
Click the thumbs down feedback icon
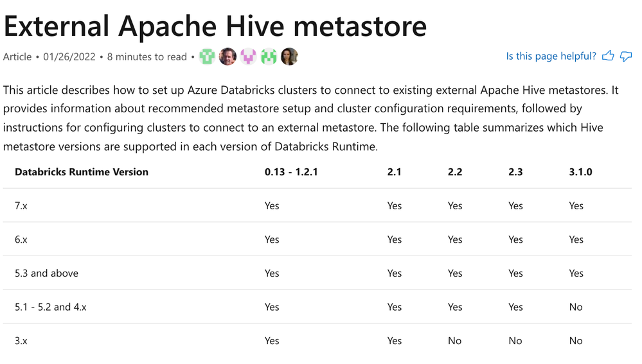(x=626, y=56)
